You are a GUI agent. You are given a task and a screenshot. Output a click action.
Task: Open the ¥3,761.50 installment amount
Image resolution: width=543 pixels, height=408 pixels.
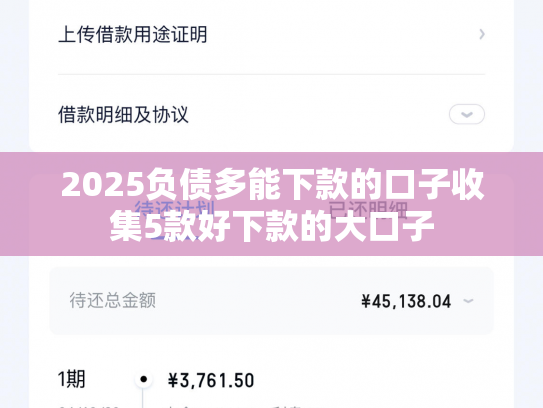tap(211, 380)
